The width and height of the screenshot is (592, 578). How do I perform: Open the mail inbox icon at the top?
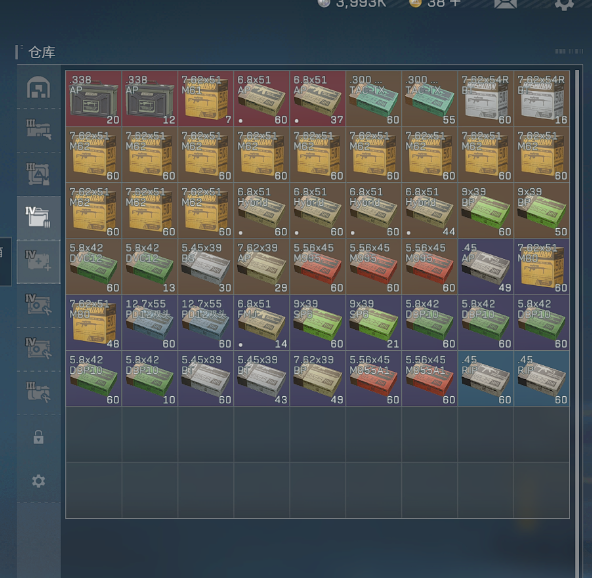click(x=505, y=4)
